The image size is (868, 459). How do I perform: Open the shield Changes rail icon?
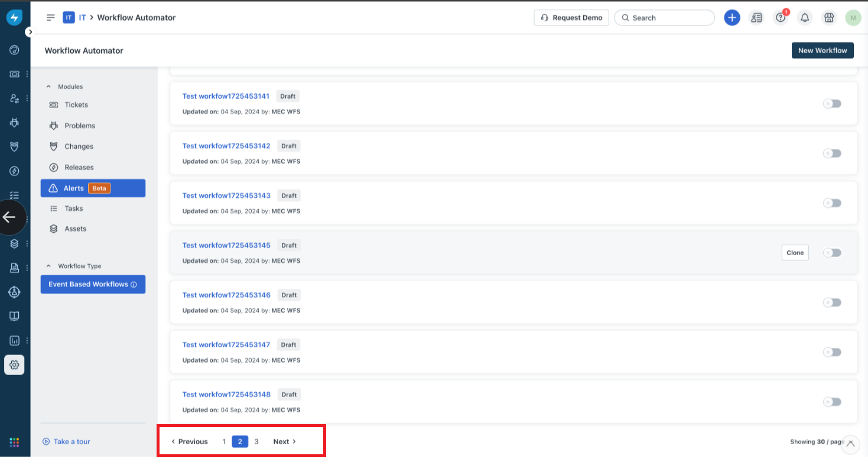click(15, 147)
